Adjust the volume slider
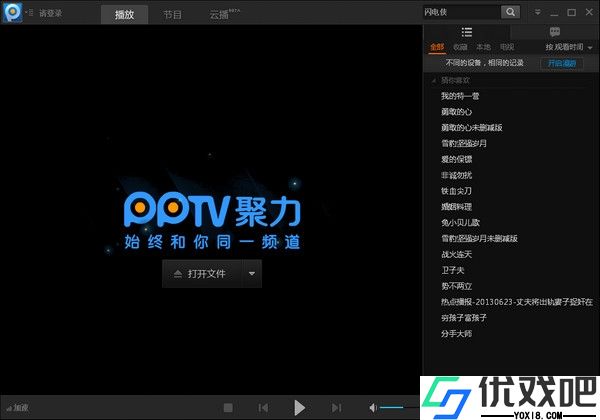Screen dimensions: 600x420 (x=399, y=408)
